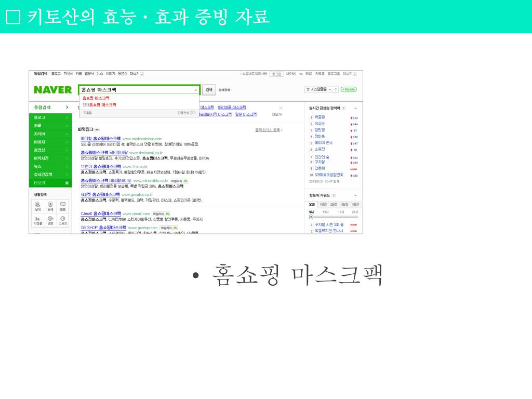Select first 홈쇼핑 마스크팩 autocomplete suggestion

pos(96,98)
